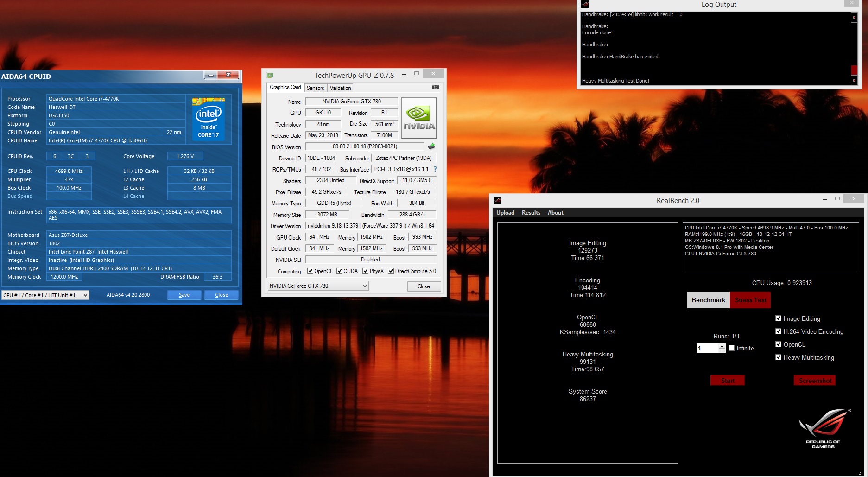Click the RealBench window resize grip
Image resolution: width=868 pixels, height=477 pixels.
click(x=861, y=473)
